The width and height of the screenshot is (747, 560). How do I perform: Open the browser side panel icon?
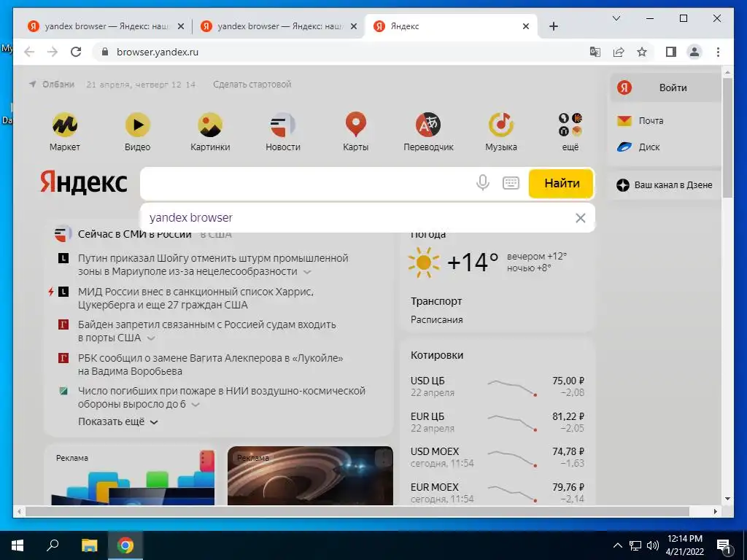(x=671, y=52)
